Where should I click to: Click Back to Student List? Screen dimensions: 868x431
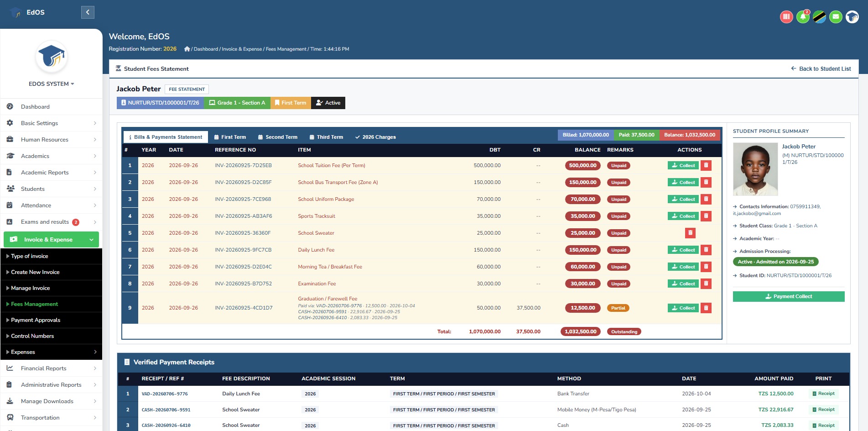(821, 69)
